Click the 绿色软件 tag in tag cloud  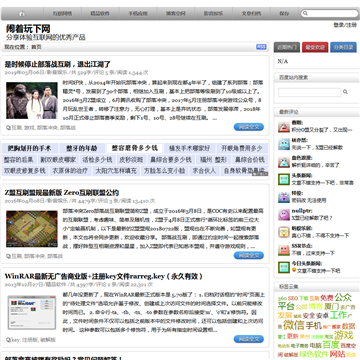point(314,354)
